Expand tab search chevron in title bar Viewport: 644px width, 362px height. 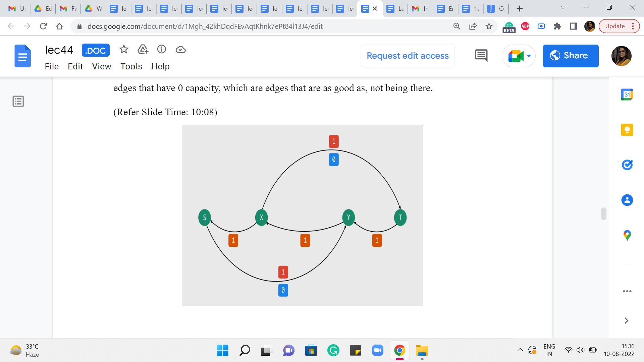click(563, 7)
